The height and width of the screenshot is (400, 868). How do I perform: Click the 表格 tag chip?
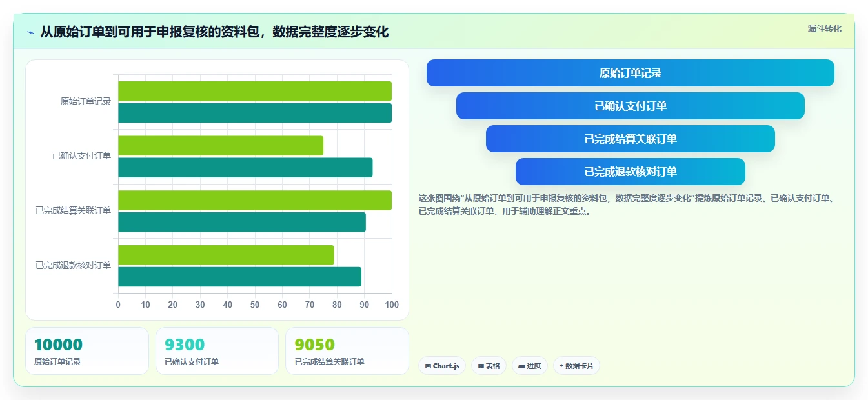pyautogui.click(x=489, y=366)
